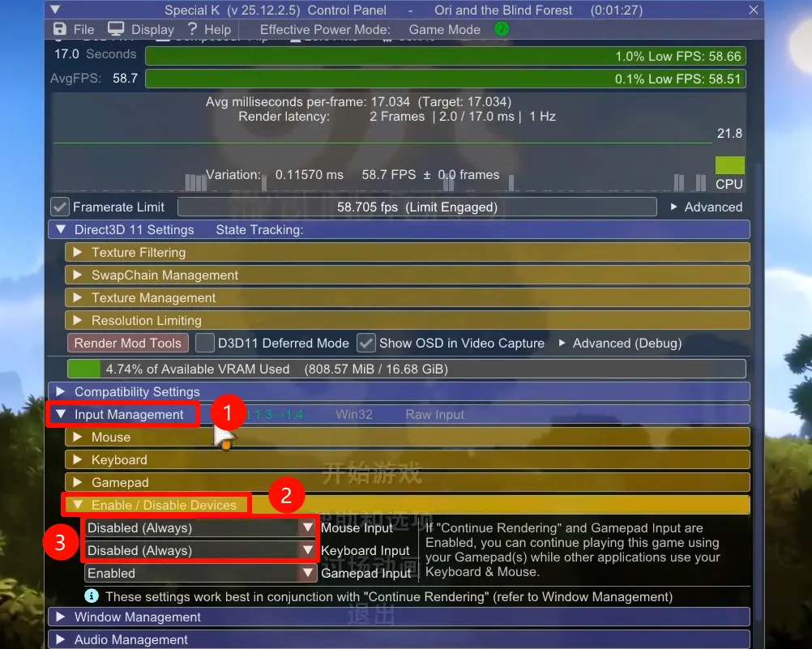Expand the Keyboard input section
Viewport: 812px width, 649px height.
[x=408, y=460]
